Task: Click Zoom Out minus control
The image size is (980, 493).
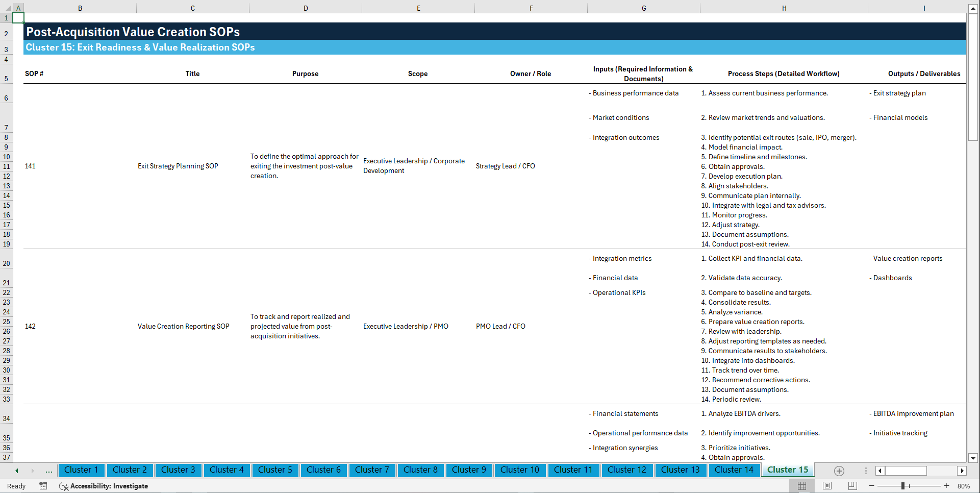Action: [872, 486]
